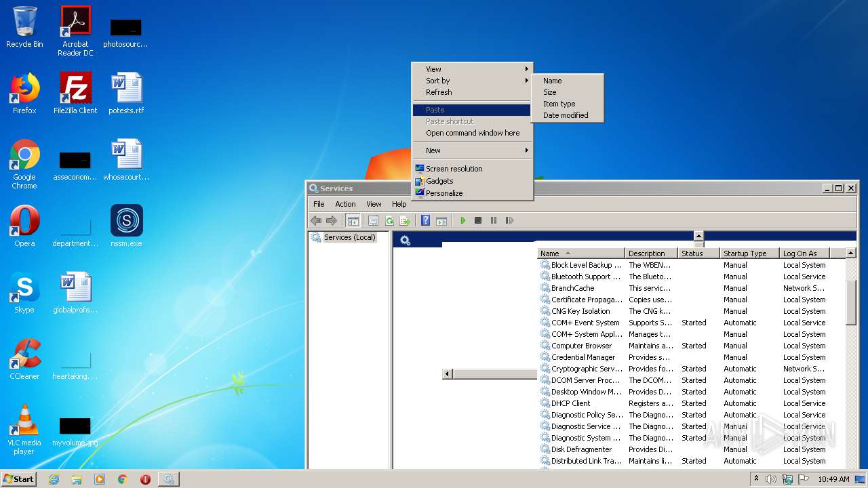Click the Restart Service toolbar icon
868x488 pixels.
tap(509, 220)
